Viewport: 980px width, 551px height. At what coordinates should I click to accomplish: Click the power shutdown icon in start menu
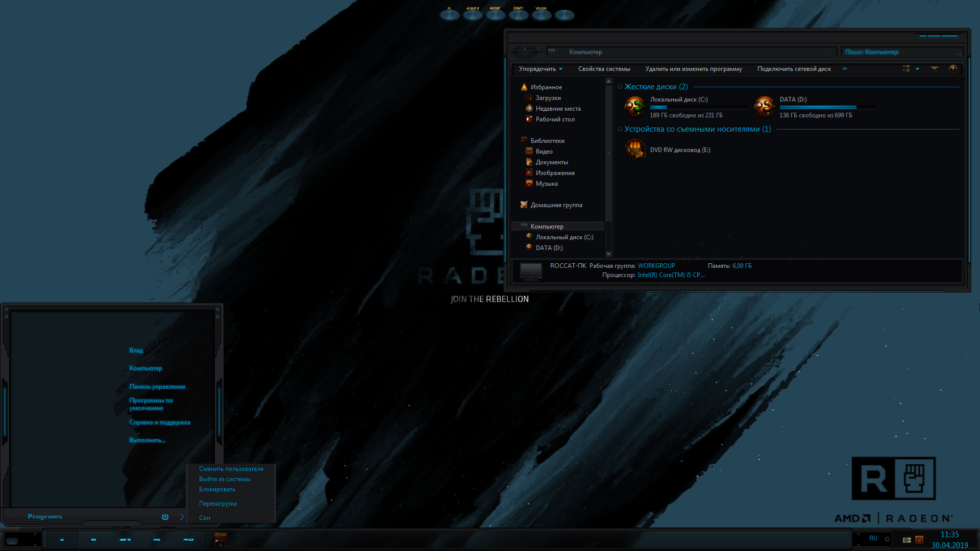coord(165,517)
